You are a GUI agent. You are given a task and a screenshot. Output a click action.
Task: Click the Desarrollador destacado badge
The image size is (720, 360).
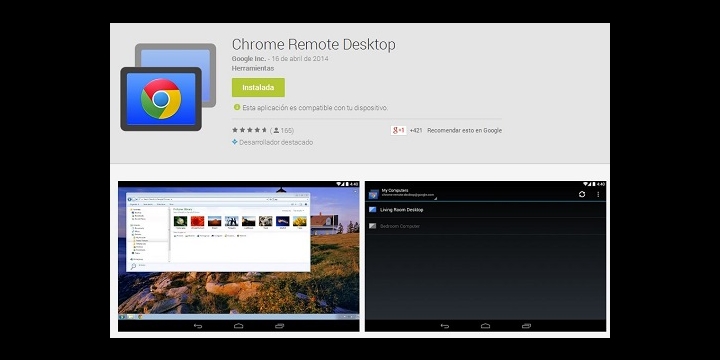[272, 142]
